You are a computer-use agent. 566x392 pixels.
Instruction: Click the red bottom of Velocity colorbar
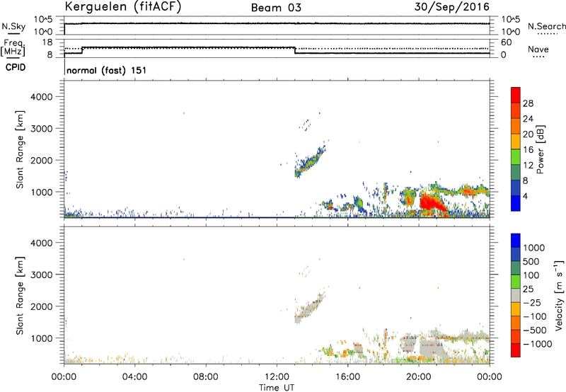516,350
